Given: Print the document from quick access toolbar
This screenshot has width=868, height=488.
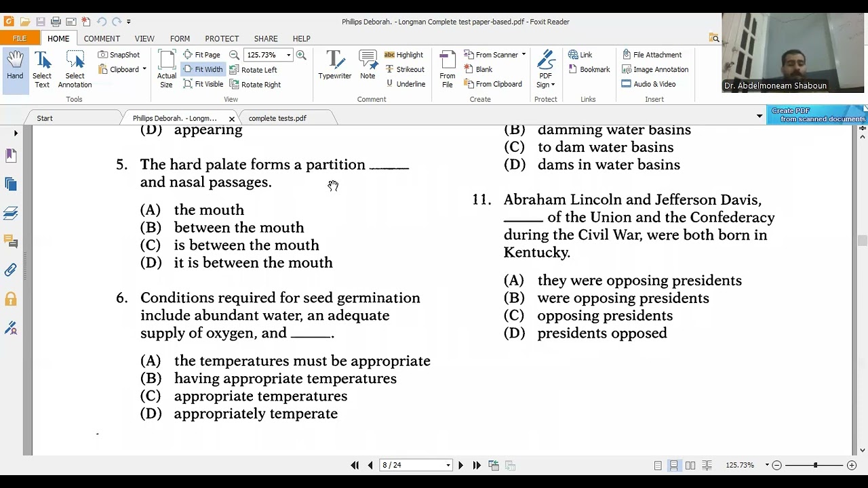Looking at the screenshot, I should click(56, 22).
